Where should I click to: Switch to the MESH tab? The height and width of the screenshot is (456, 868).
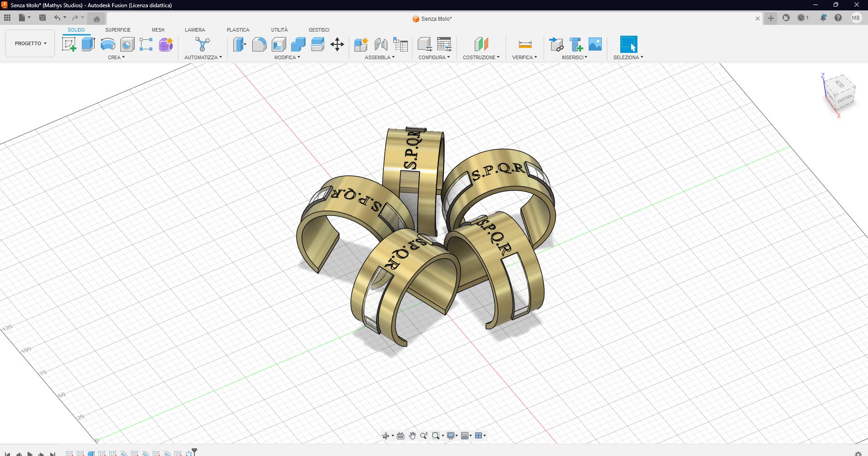(158, 30)
